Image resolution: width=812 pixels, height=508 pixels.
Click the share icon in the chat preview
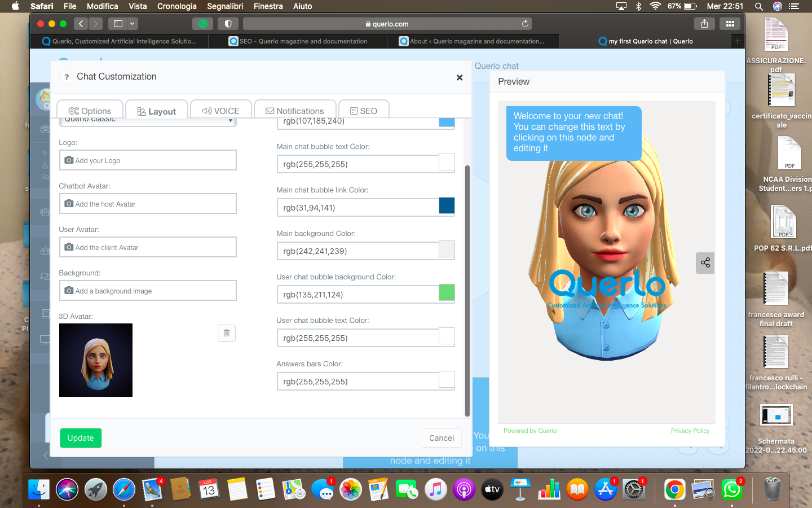tap(705, 262)
